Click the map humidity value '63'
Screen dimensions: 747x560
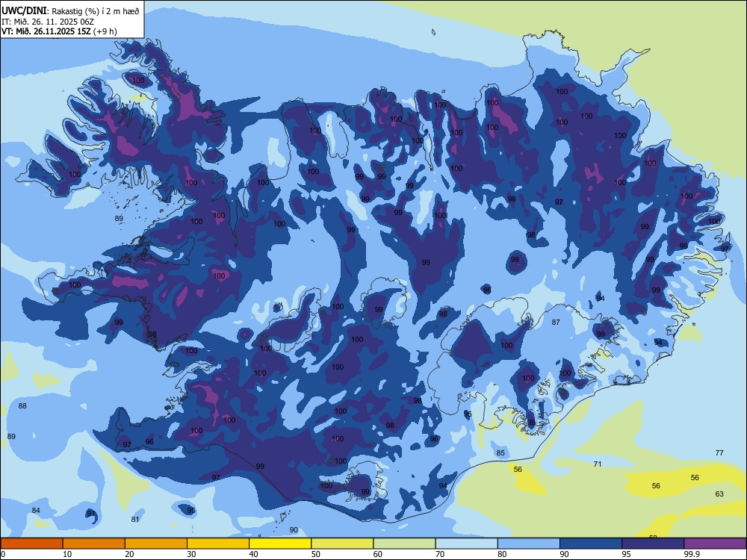click(719, 494)
